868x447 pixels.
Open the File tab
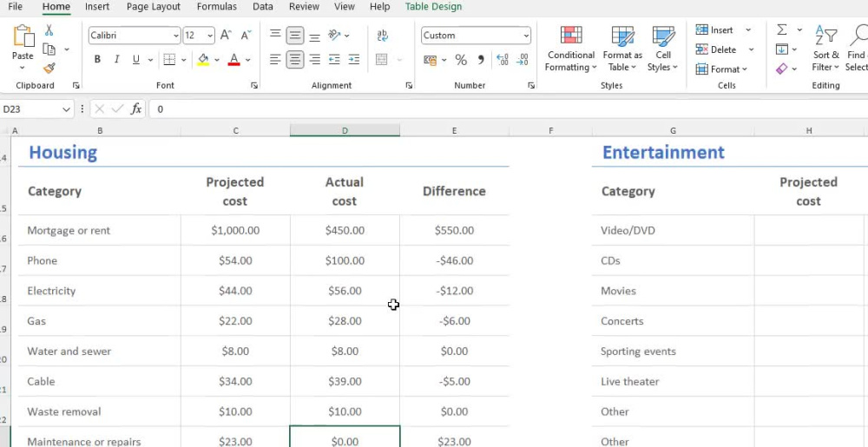tap(16, 7)
